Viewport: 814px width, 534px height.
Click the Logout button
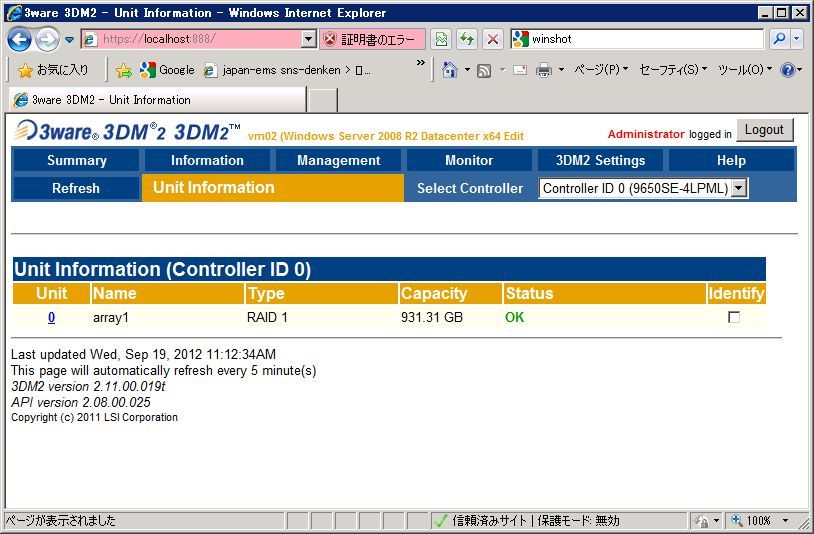pyautogui.click(x=764, y=130)
